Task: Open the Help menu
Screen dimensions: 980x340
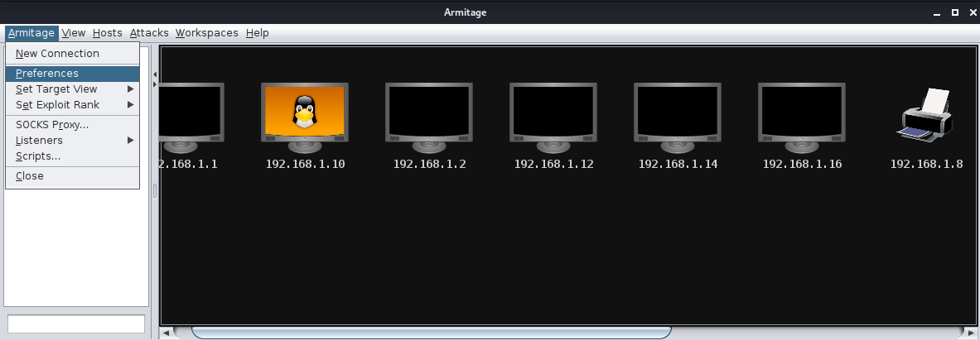Action: pyautogui.click(x=257, y=33)
